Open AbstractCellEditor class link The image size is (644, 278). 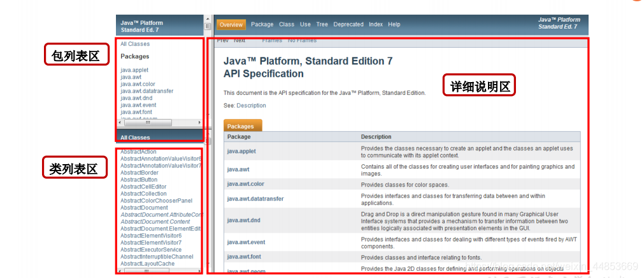click(143, 186)
